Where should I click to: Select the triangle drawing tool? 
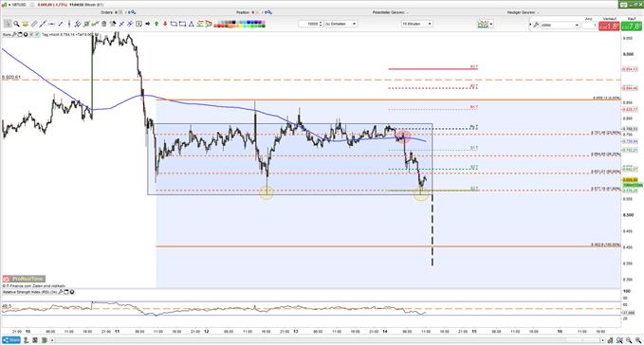(191, 24)
